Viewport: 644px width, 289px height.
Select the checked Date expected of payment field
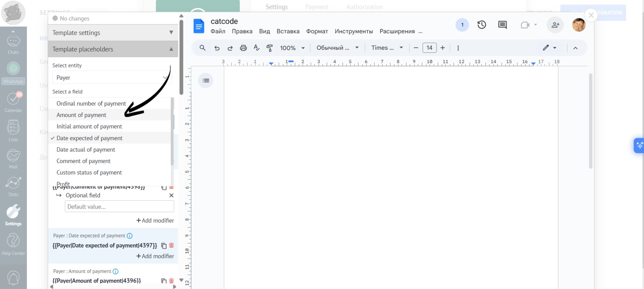pos(89,138)
